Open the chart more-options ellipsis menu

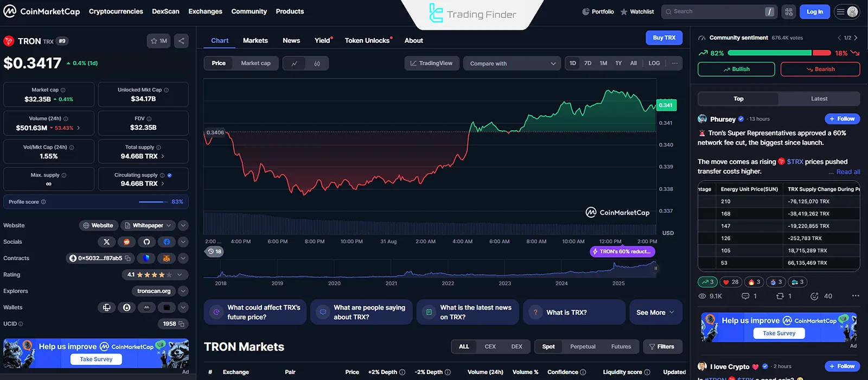pos(675,63)
